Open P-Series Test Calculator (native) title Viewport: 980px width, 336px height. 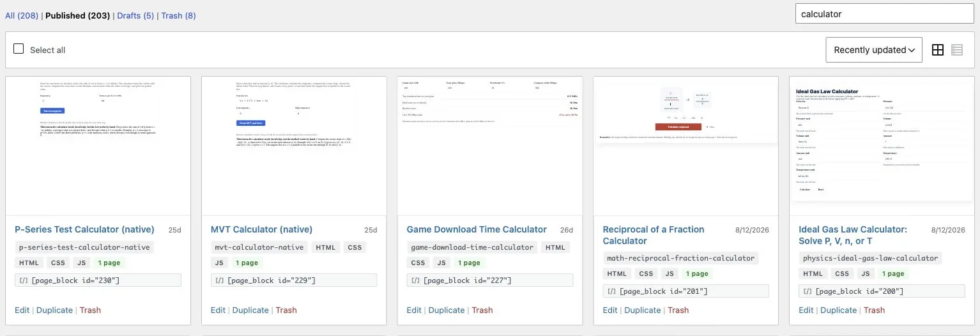coord(84,229)
